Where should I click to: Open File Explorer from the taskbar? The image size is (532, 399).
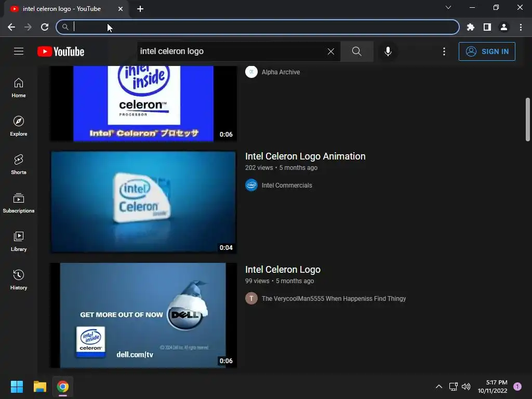[x=39, y=387]
